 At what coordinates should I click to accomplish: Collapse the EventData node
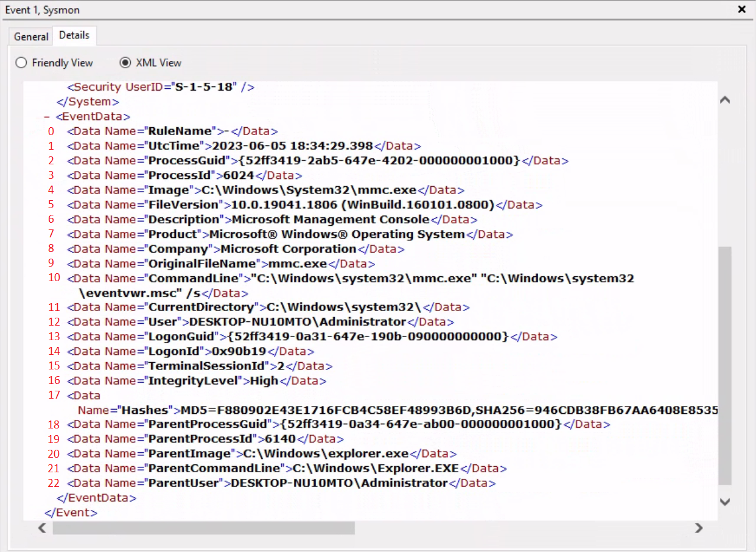click(47, 116)
